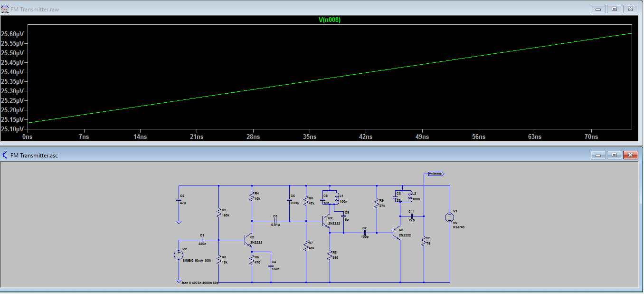Click capacitor C11 27p symbol
The height and width of the screenshot is (294, 644).
(412, 216)
